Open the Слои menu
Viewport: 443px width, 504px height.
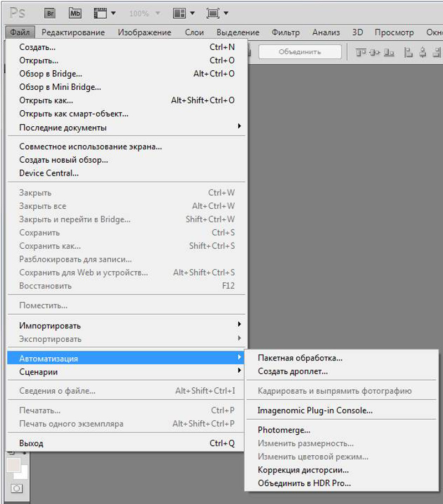pyautogui.click(x=194, y=32)
